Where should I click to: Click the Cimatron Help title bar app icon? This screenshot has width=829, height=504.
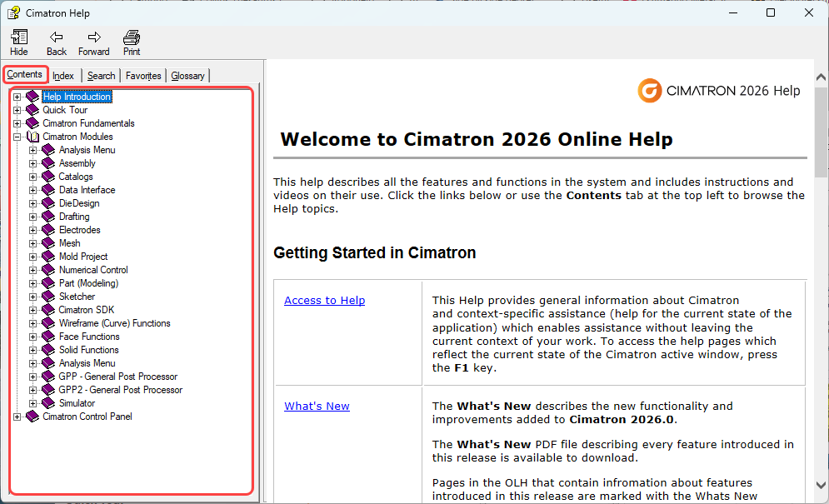click(x=13, y=12)
